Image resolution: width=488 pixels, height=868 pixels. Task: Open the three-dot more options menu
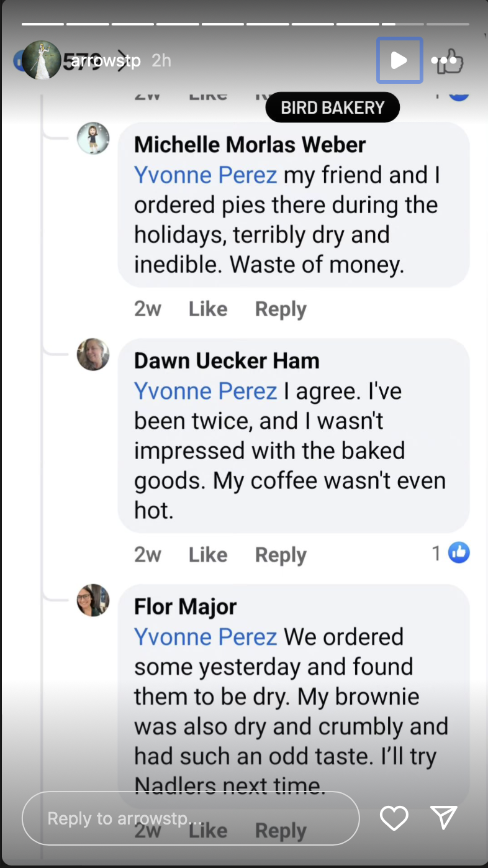coord(443,61)
